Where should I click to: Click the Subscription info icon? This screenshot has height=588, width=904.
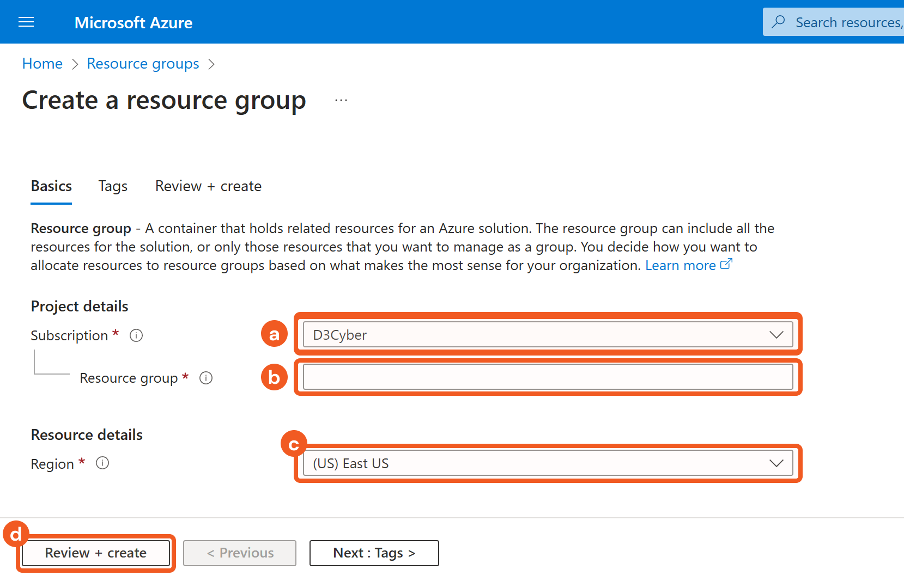(x=136, y=335)
